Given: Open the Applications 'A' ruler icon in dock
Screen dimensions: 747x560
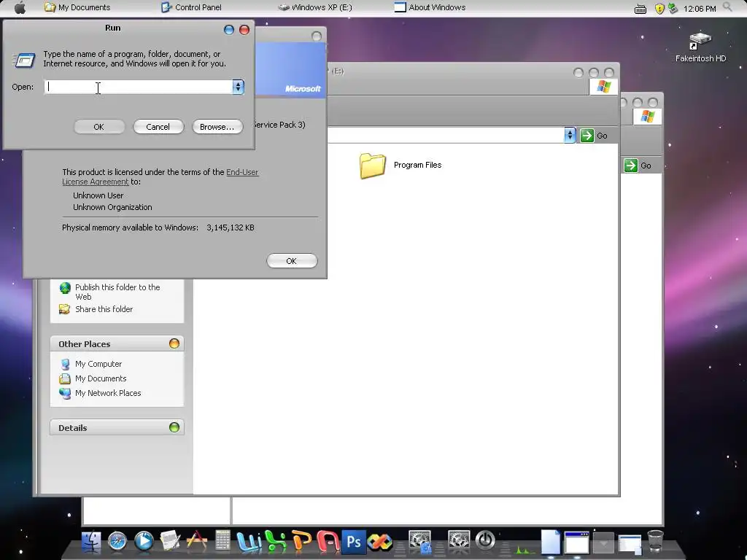Looking at the screenshot, I should tap(196, 541).
